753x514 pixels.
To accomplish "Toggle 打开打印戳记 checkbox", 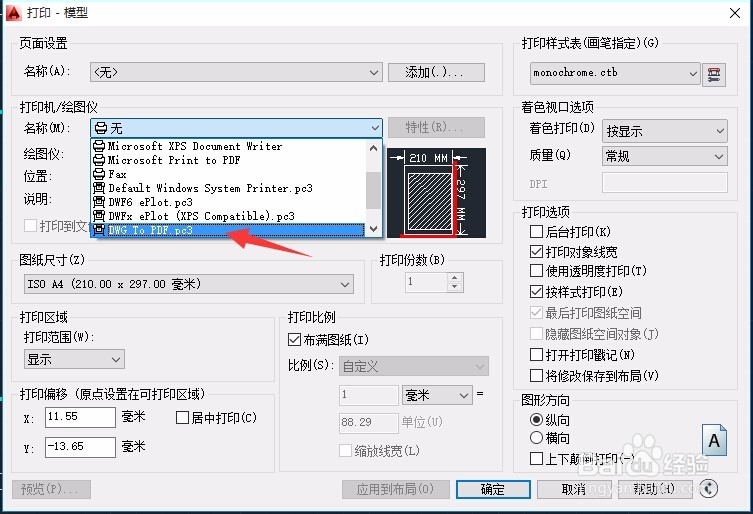I will [x=536, y=355].
